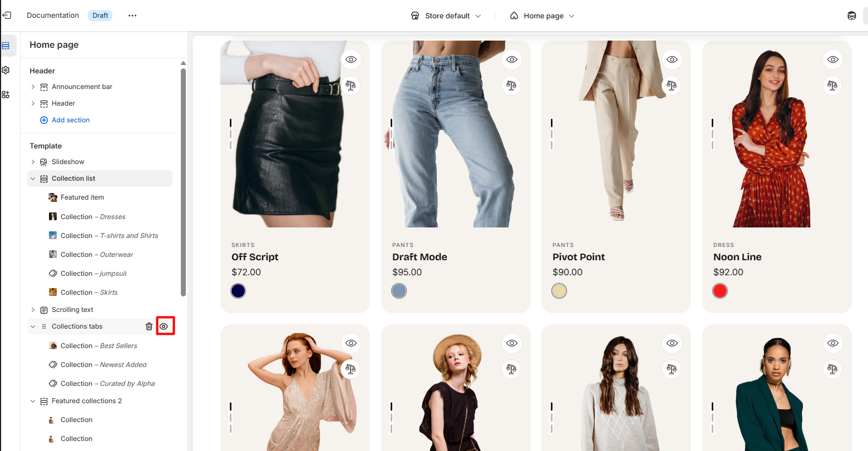Open the app embeds sidebar icon
Image resolution: width=868 pixels, height=451 pixels.
[x=6, y=95]
